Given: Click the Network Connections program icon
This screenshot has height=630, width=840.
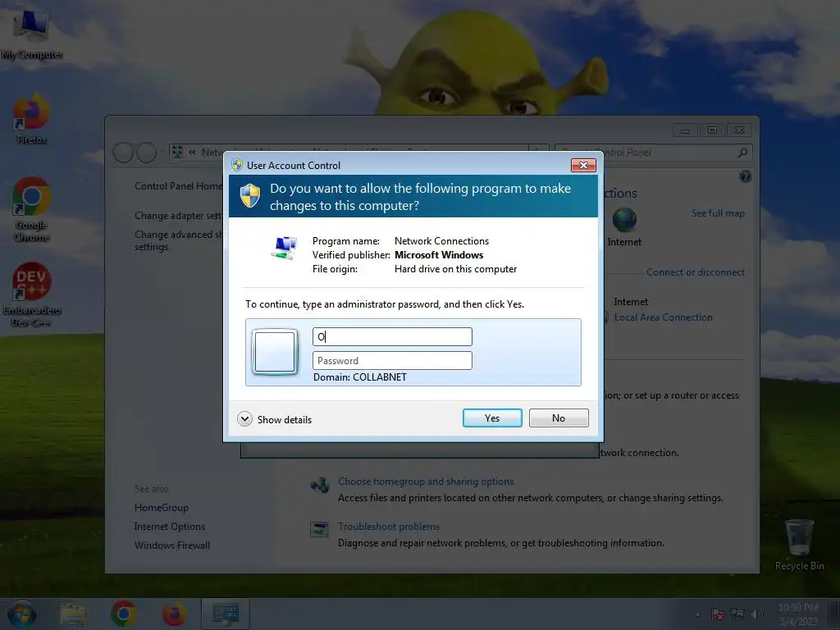Looking at the screenshot, I should coord(284,248).
